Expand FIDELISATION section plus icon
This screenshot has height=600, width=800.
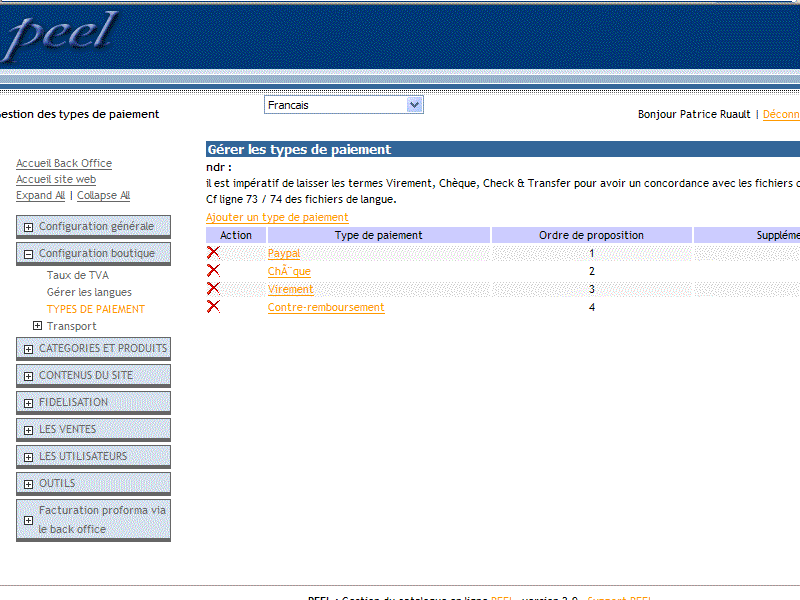(29, 403)
